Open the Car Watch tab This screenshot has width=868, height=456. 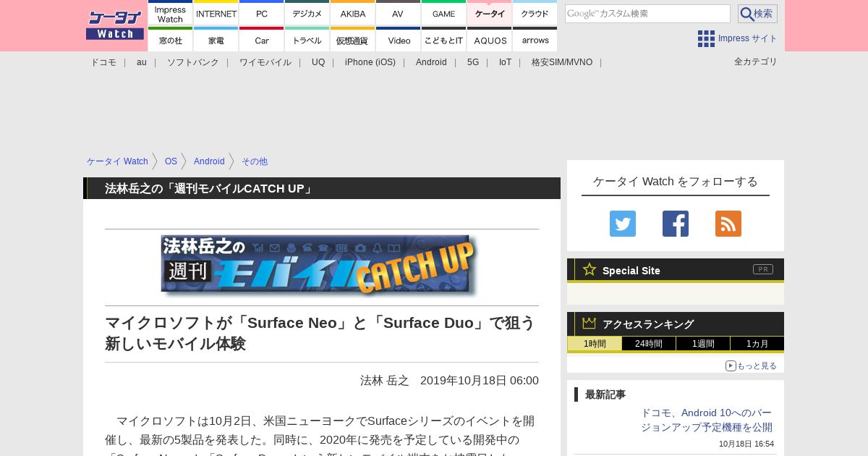[x=262, y=39]
